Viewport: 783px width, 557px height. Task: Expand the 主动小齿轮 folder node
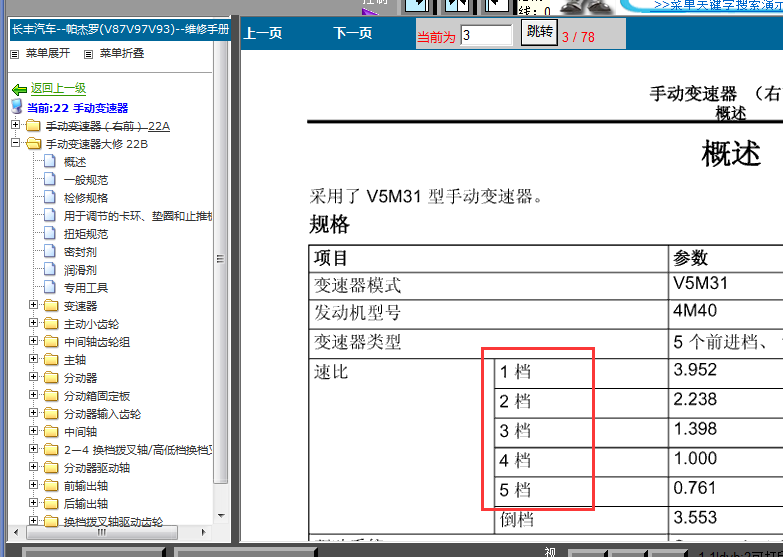click(33, 322)
